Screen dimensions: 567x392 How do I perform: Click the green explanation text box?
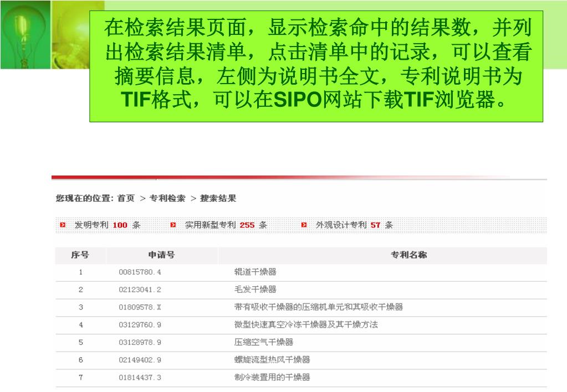click(316, 66)
